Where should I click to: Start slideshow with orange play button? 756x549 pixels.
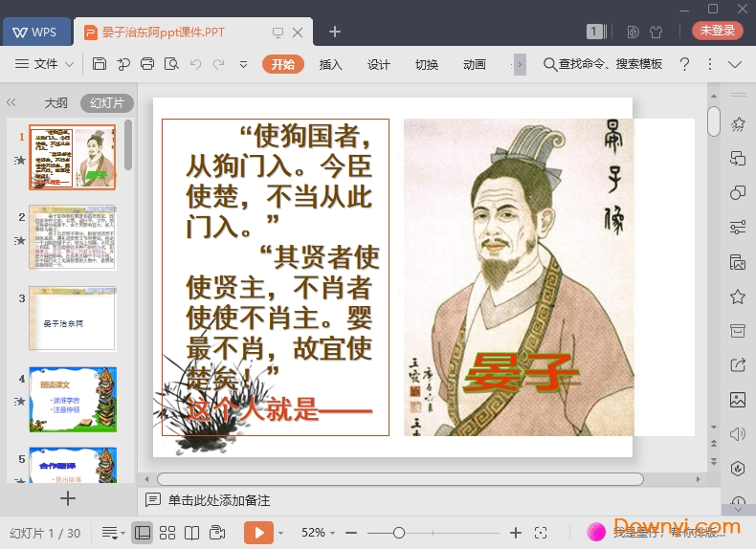(x=258, y=532)
